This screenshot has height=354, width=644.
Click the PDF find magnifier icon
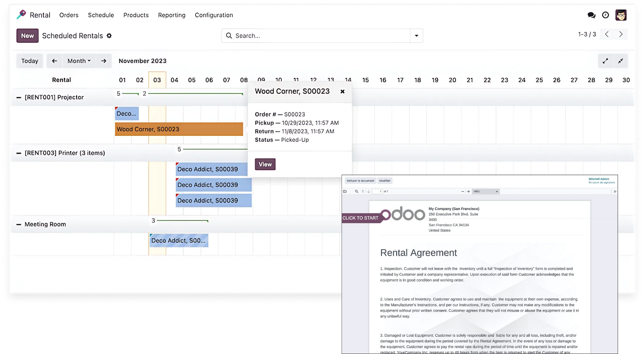point(356,191)
